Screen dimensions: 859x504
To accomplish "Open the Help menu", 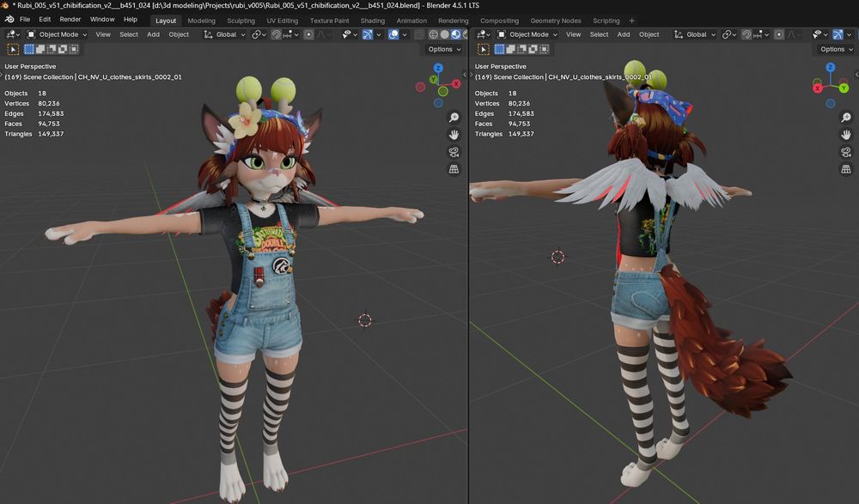I will 131,19.
